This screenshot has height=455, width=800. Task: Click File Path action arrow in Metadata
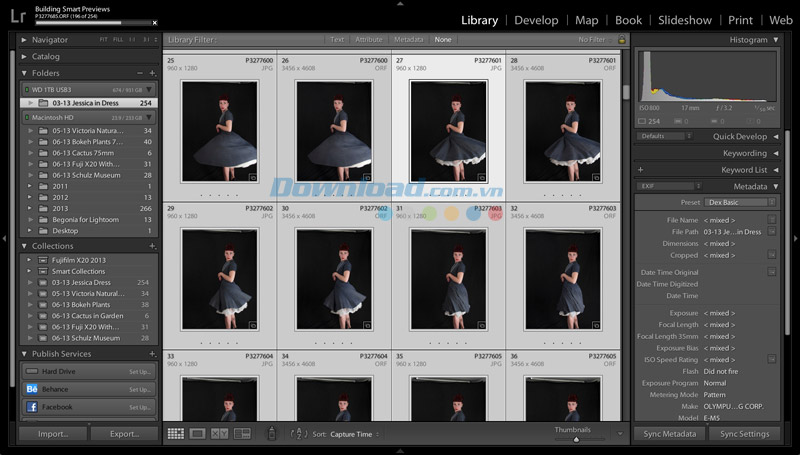click(x=771, y=232)
